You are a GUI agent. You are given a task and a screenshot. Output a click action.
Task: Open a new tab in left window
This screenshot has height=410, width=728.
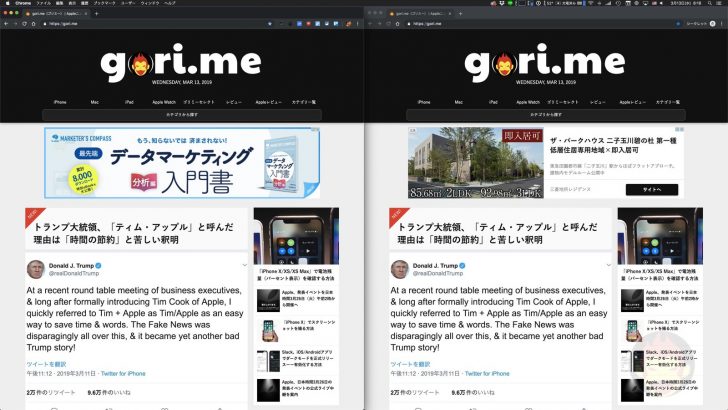coord(97,13)
